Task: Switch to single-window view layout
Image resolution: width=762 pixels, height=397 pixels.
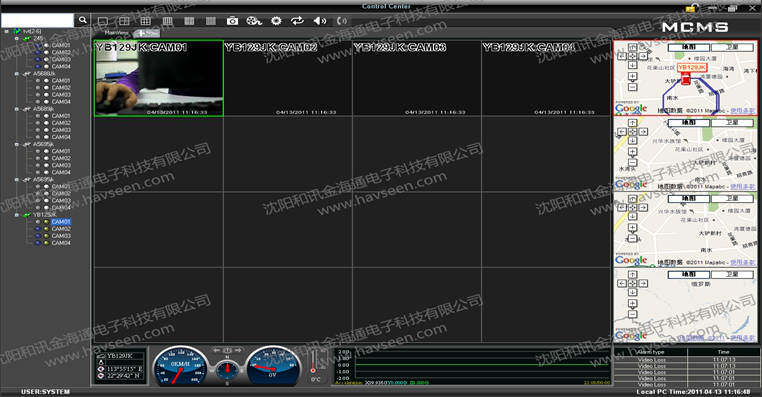Action: click(x=103, y=21)
